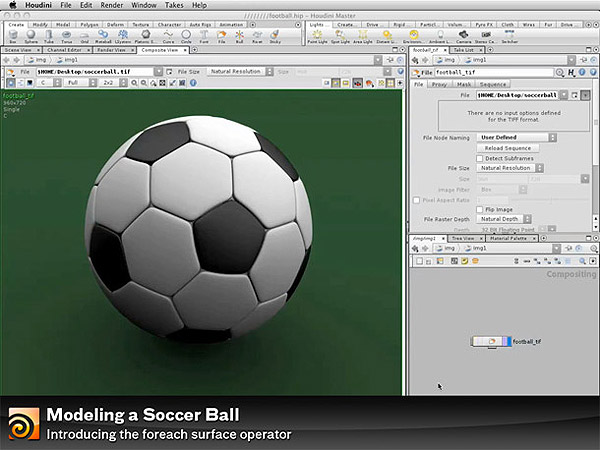The image size is (600, 450).
Task: Open File Size dropdown in parameters panel
Action: tap(510, 168)
